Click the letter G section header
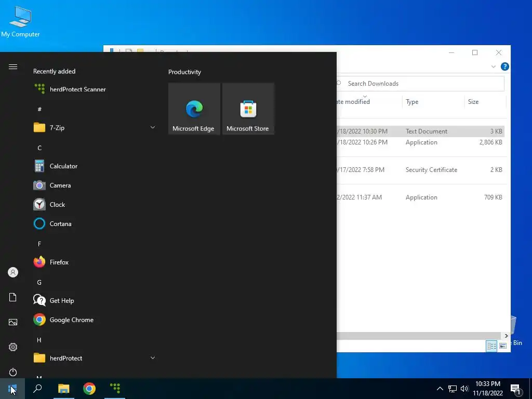 39,282
